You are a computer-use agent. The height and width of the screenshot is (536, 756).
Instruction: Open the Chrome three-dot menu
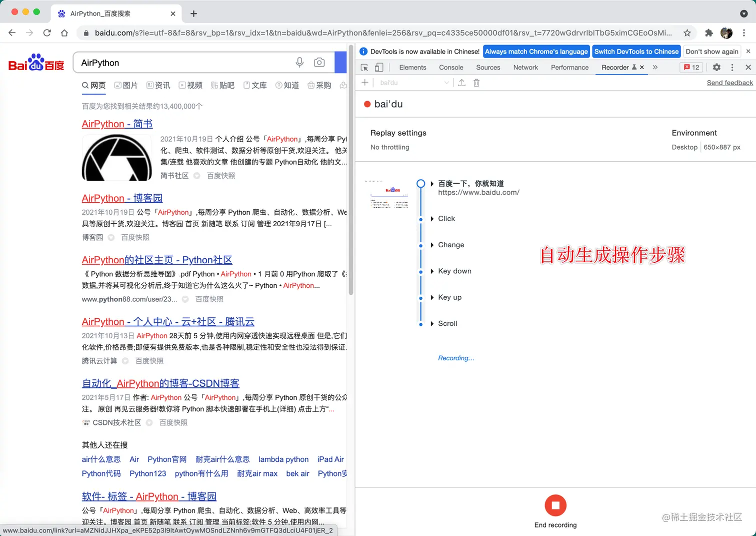tap(744, 33)
